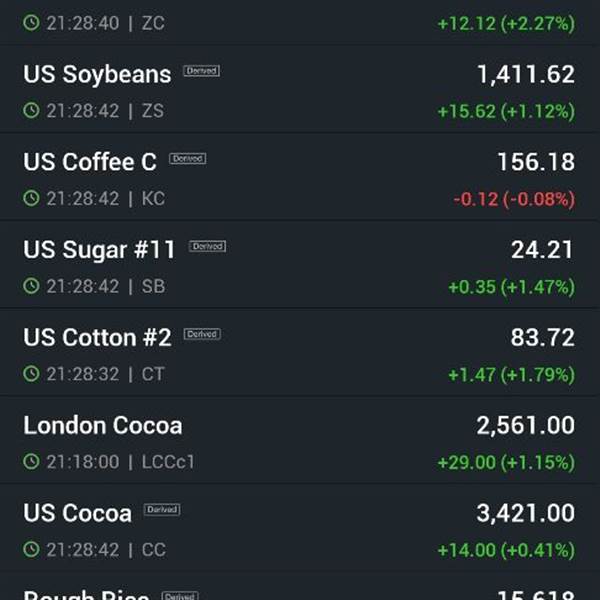Click the clock icon next to ZC timestamp

[31, 23]
